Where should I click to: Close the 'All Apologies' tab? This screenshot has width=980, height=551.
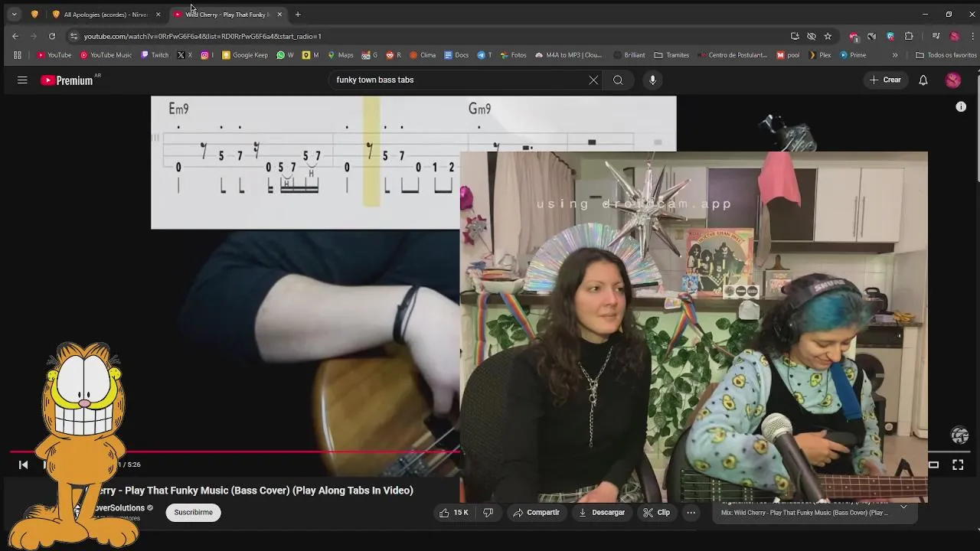pos(158,15)
